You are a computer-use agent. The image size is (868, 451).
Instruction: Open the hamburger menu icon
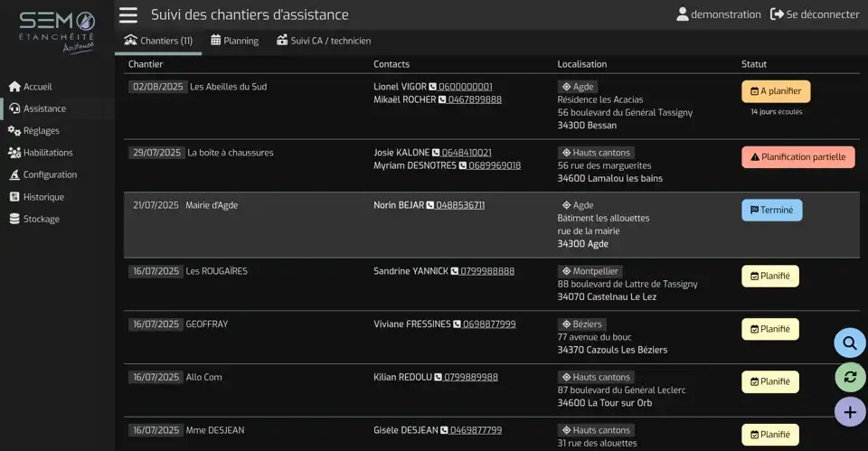point(128,14)
